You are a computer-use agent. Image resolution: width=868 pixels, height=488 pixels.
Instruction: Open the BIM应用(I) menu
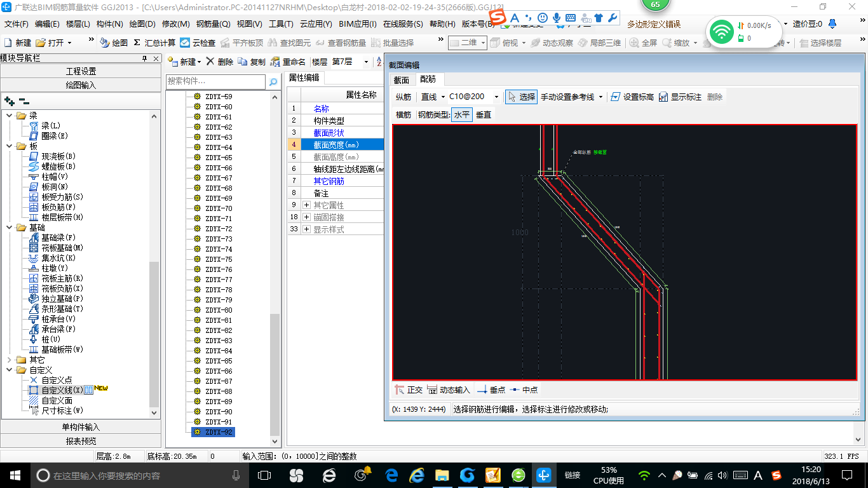(358, 24)
